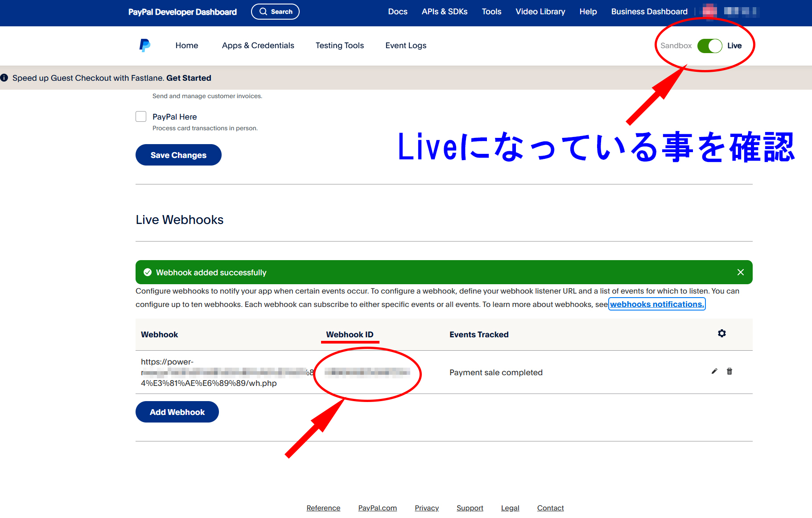Open the Contact footer link
This screenshot has height=518, width=812.
[550, 508]
